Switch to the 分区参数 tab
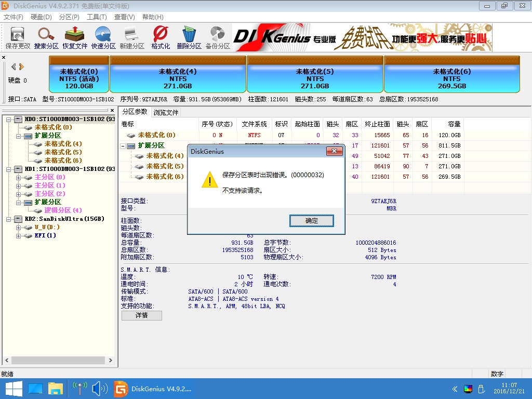The height and width of the screenshot is (399, 532). pyautogui.click(x=135, y=112)
